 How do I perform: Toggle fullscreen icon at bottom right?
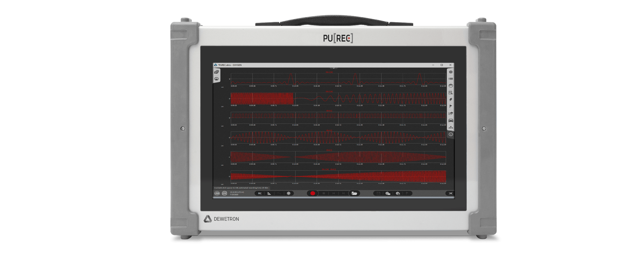(x=450, y=194)
